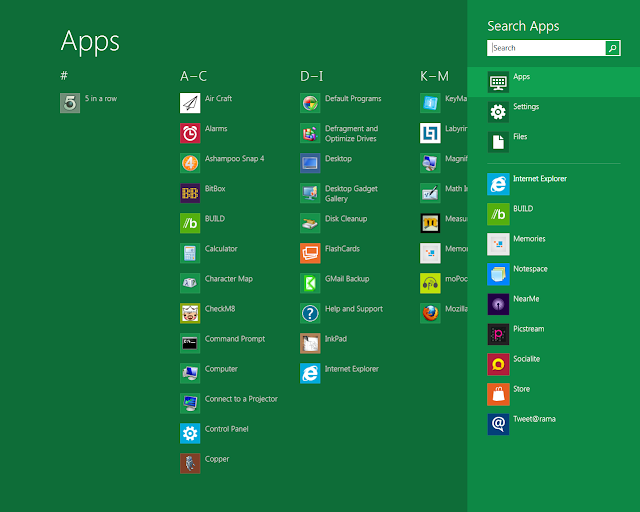Open Control Panel gear icon
This screenshot has height=512, width=640.
190,433
